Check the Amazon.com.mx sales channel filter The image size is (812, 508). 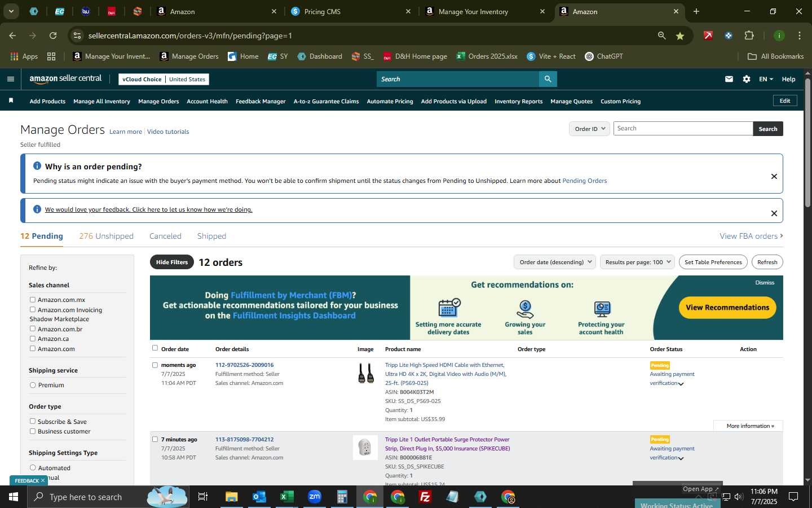33,300
